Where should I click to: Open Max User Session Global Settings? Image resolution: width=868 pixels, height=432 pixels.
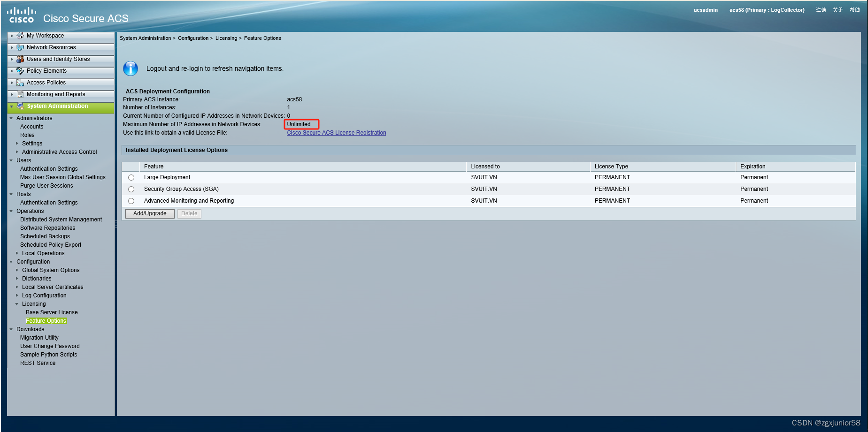click(63, 177)
